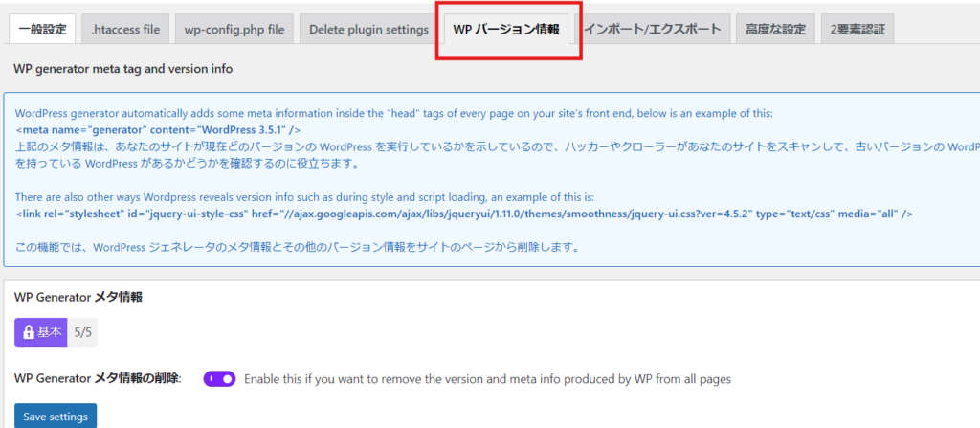Click the 'WP generator meta tag and version info' heading
Viewport: 980px width, 428px height.
[122, 69]
